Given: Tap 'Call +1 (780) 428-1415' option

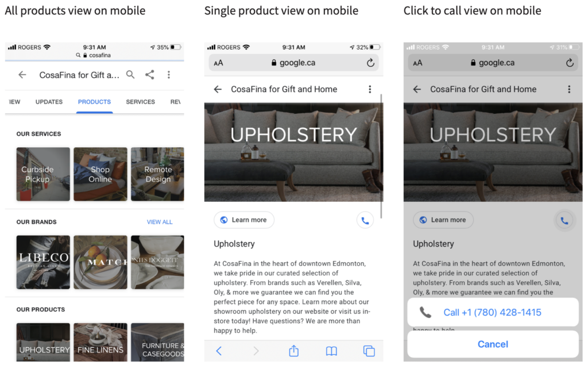Looking at the screenshot, I should (x=492, y=312).
